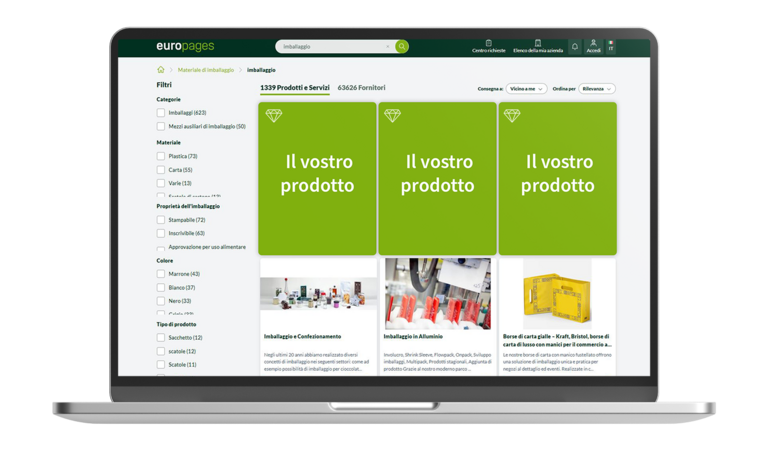Image resolution: width=768 pixels, height=451 pixels.
Task: Open the Imballaggio in Alluminio product title
Action: tap(413, 336)
